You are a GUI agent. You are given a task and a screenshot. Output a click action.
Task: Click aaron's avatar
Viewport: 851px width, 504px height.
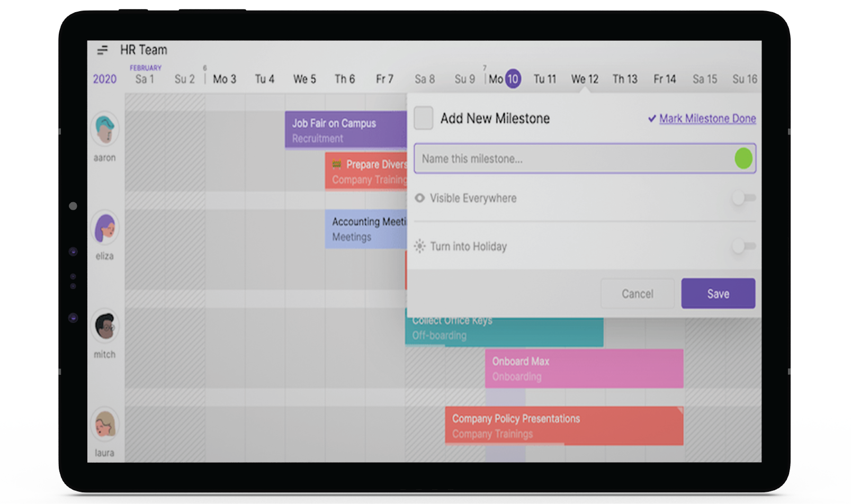105,129
